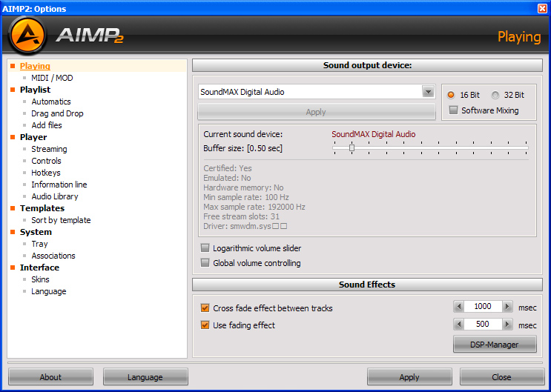
Task: Click the red SoundMAX Digital Audio device name
Action: (374, 134)
